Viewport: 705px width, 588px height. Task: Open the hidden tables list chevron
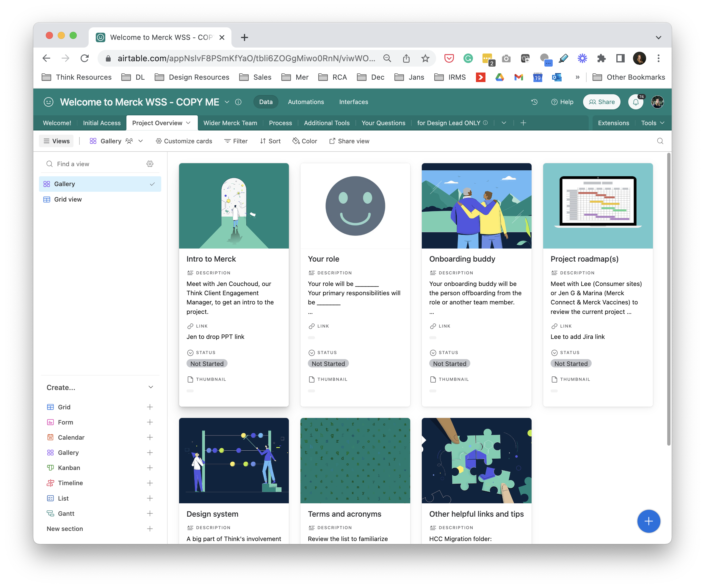point(504,123)
